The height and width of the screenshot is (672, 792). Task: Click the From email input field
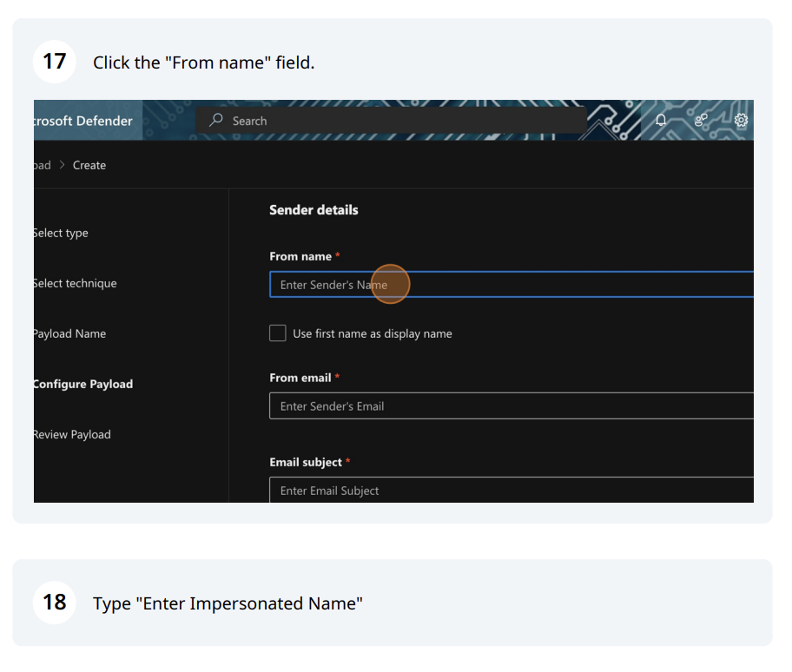tap(511, 406)
